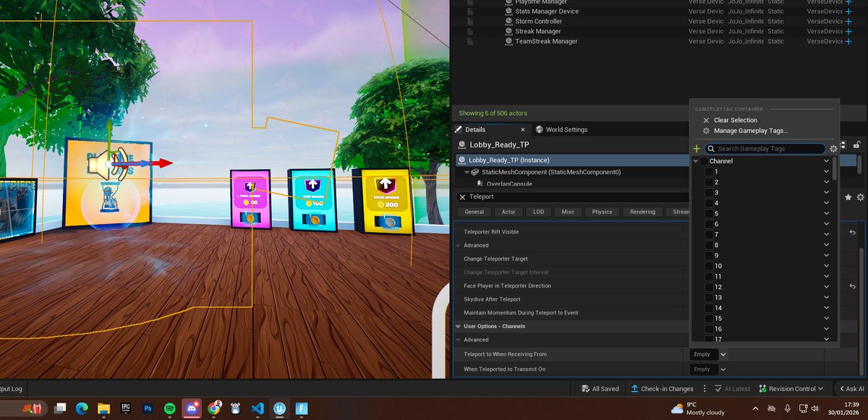The image size is (868, 420).
Task: Reset Face Player in Teleporter Direction value
Action: [853, 286]
